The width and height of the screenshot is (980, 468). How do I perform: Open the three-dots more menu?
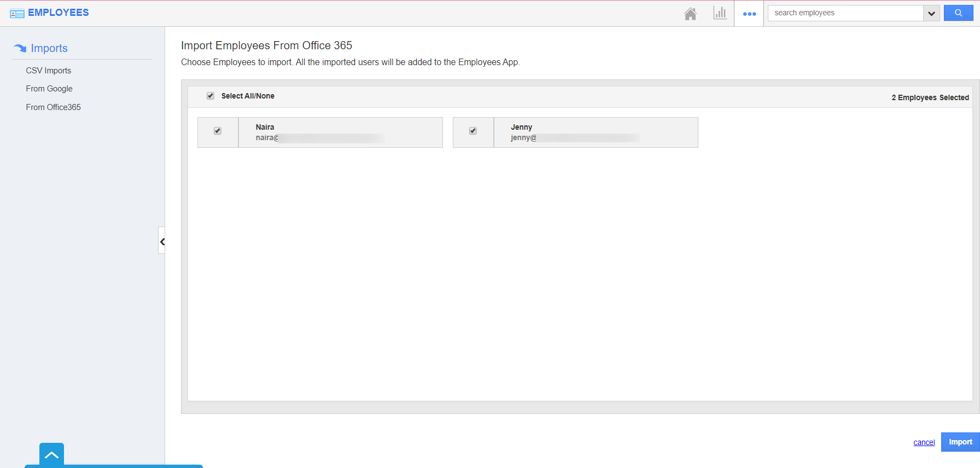[x=749, y=14]
